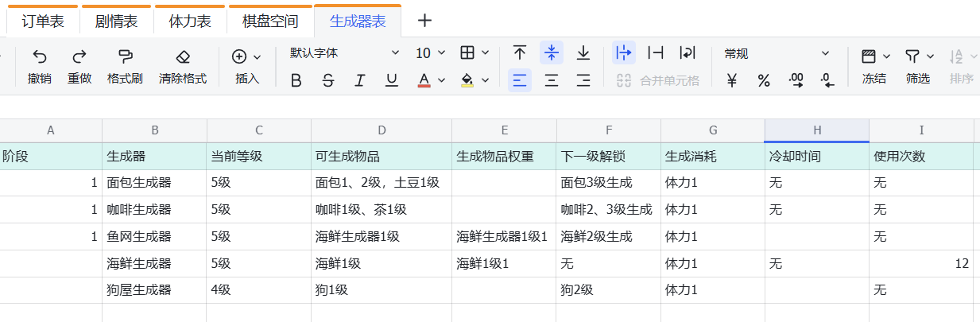This screenshot has width=980, height=322.
Task: Select column D header
Action: (x=382, y=130)
